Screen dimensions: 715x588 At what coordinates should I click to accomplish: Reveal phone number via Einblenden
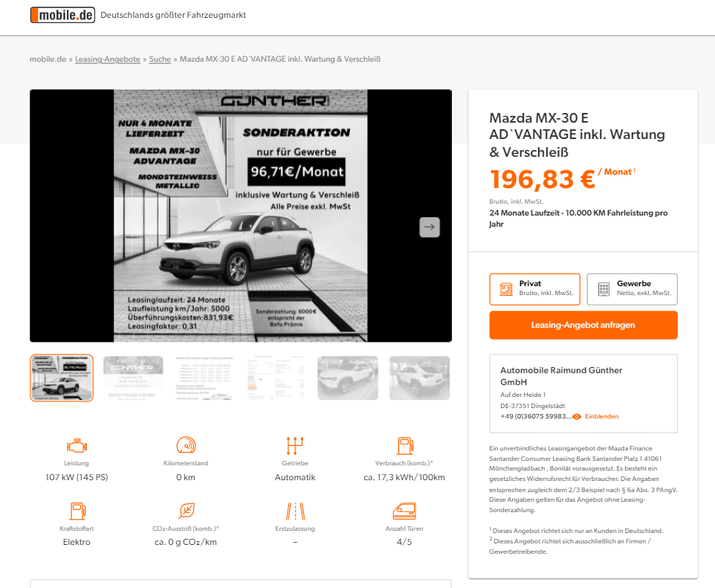coord(601,416)
